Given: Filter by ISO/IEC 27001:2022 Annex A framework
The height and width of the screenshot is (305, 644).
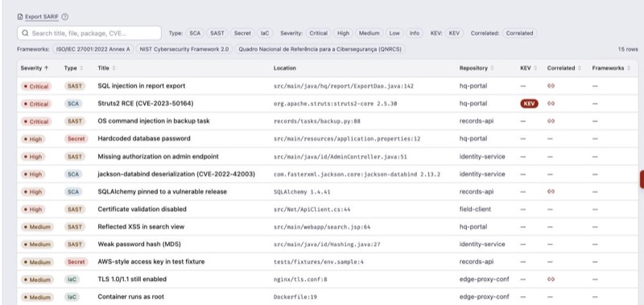Looking at the screenshot, I should point(93,49).
